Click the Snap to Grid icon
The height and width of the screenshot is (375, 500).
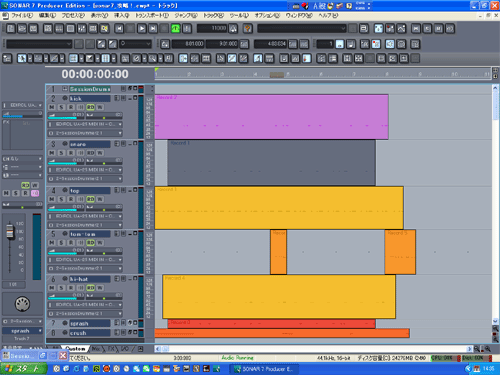pyautogui.click(x=105, y=59)
